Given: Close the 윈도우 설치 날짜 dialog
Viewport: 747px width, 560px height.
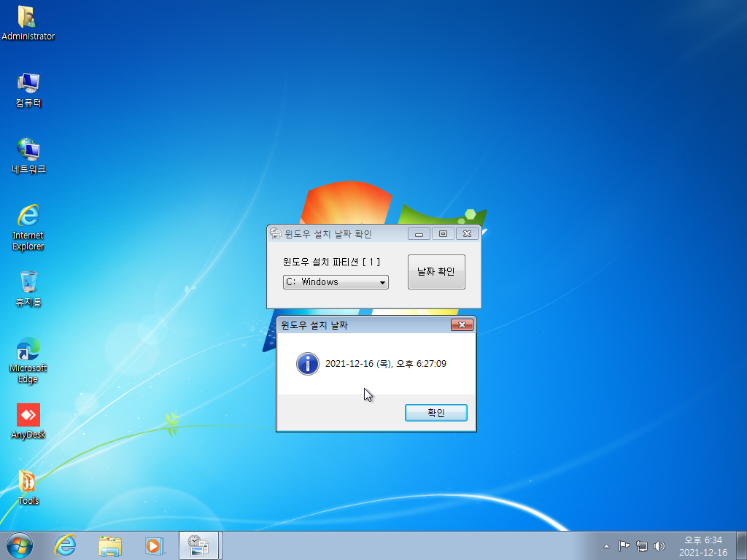Looking at the screenshot, I should [x=462, y=324].
